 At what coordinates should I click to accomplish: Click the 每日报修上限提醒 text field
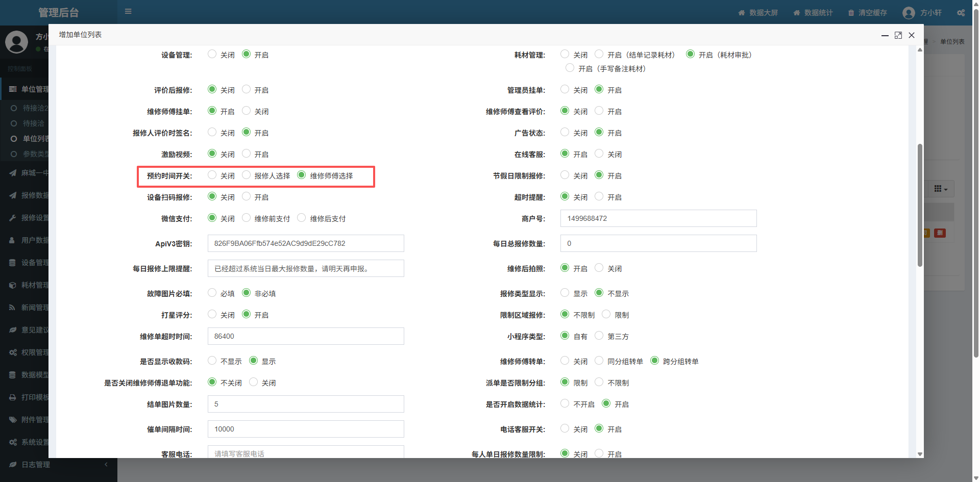pyautogui.click(x=306, y=268)
